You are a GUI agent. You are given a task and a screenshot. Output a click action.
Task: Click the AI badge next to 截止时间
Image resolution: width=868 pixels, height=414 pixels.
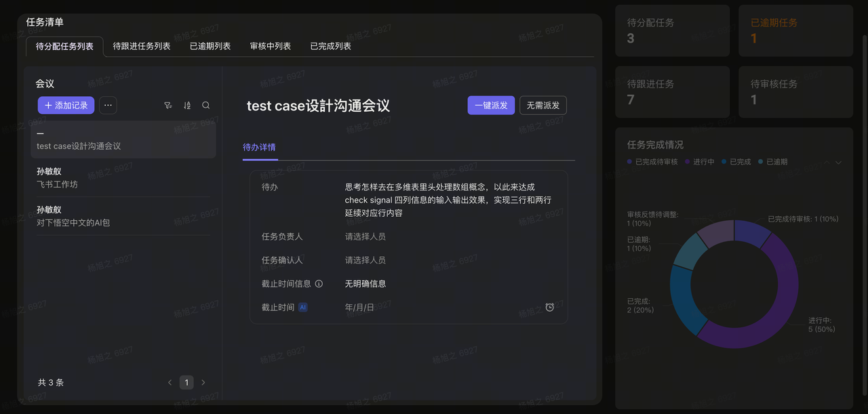[303, 308]
